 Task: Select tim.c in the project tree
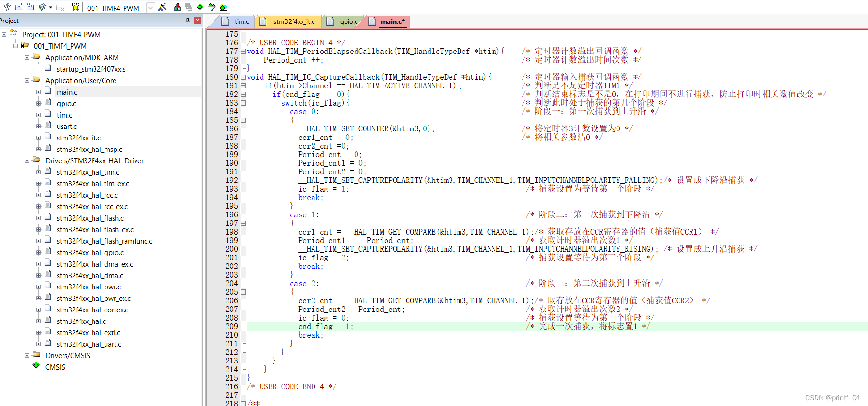64,115
